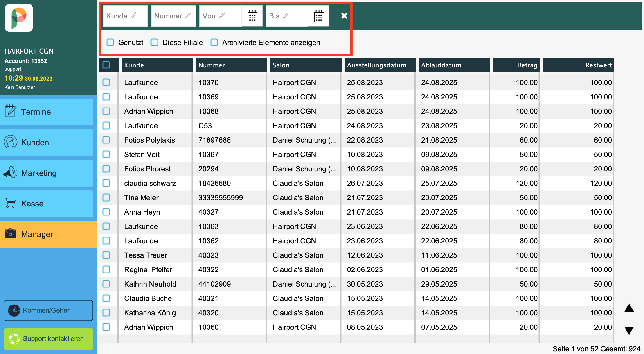
Task: Open Manager from the sidebar
Action: 48,234
